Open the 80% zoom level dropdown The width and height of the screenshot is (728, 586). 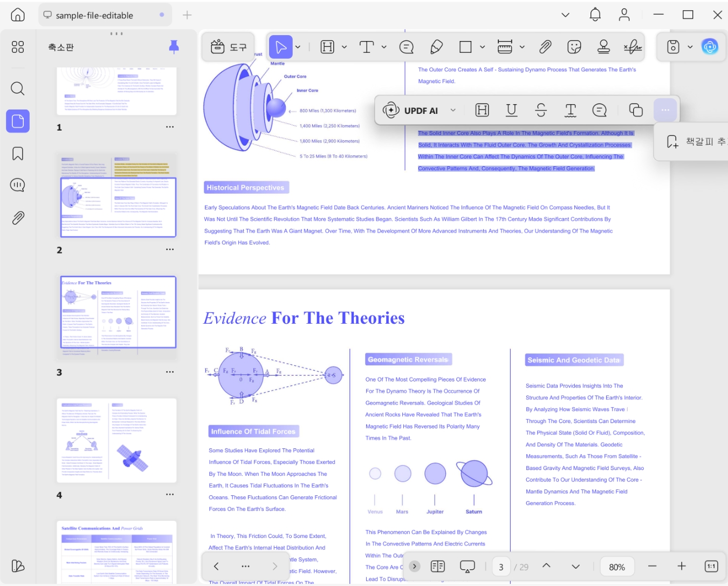tap(617, 567)
